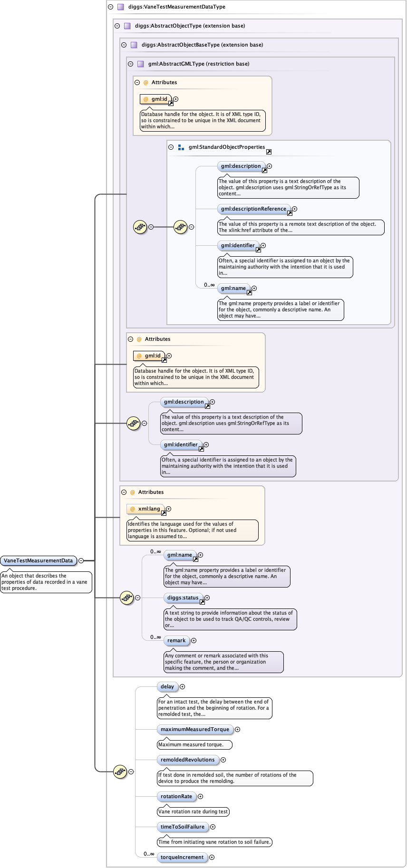The height and width of the screenshot is (868, 407).
Task: Click the 'If test done in remolded soil' annotation
Action: click(x=235, y=778)
